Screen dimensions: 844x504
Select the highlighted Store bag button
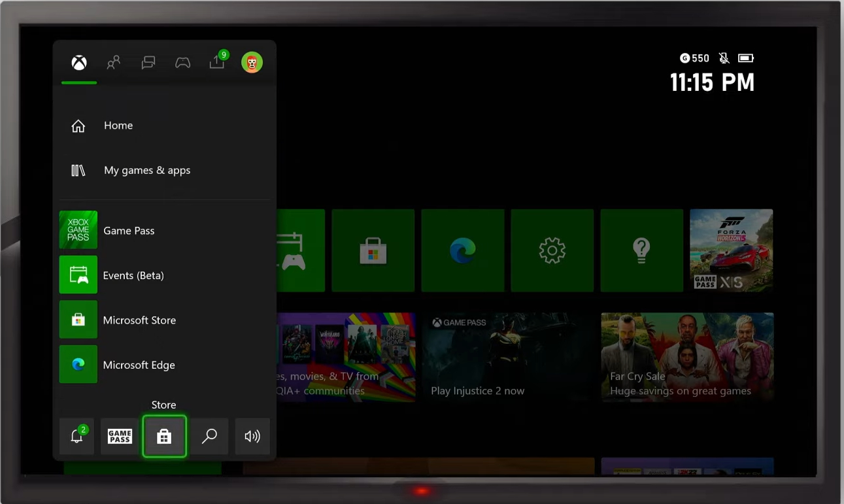pos(164,437)
